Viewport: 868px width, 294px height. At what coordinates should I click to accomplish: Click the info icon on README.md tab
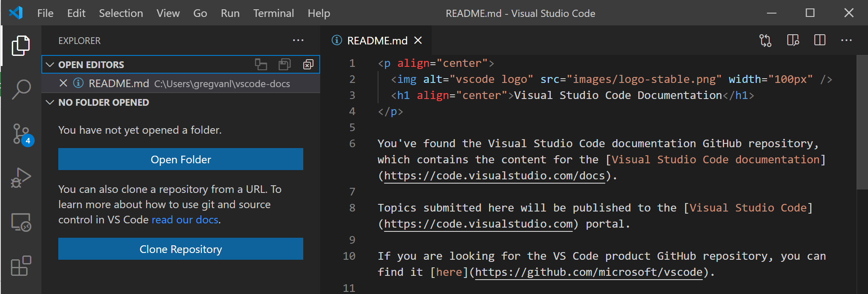click(337, 40)
